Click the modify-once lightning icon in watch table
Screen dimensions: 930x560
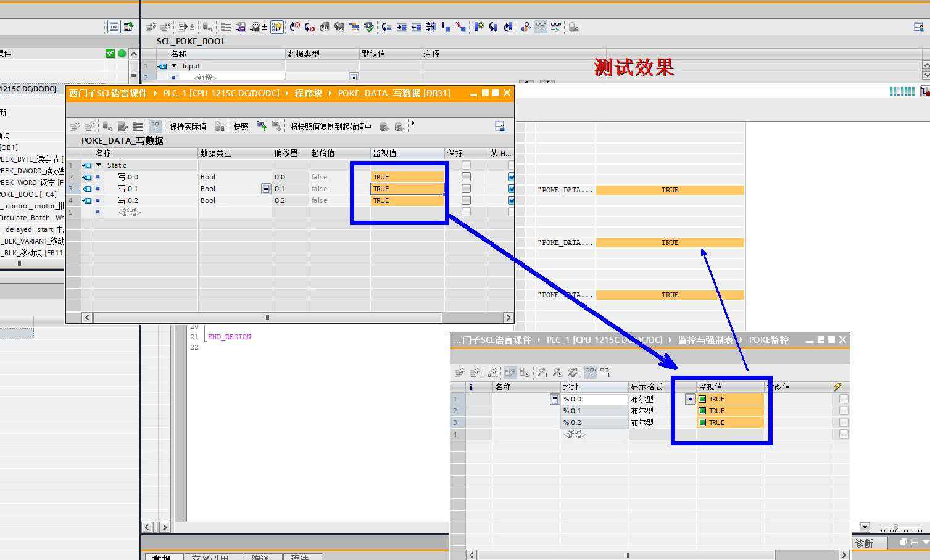(x=542, y=372)
